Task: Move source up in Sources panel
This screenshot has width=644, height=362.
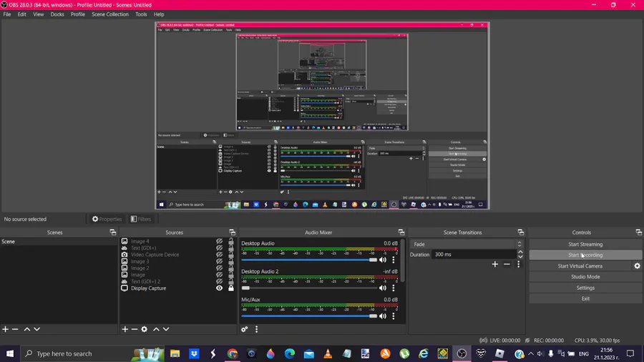Action: click(156, 329)
